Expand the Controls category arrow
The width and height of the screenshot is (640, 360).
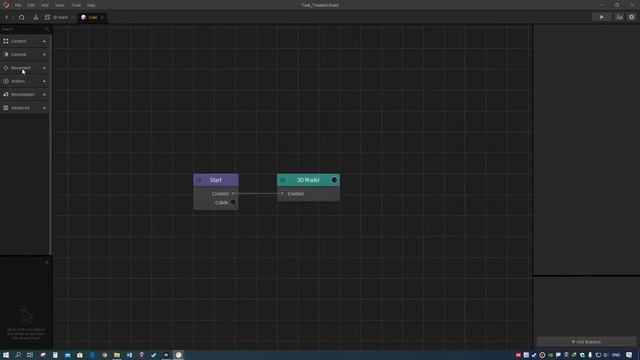pyautogui.click(x=44, y=54)
